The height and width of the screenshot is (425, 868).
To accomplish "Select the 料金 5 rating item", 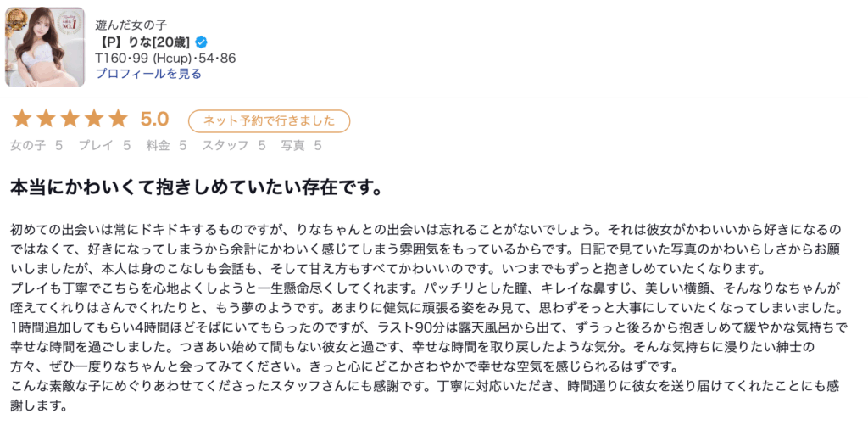I will point(166,145).
